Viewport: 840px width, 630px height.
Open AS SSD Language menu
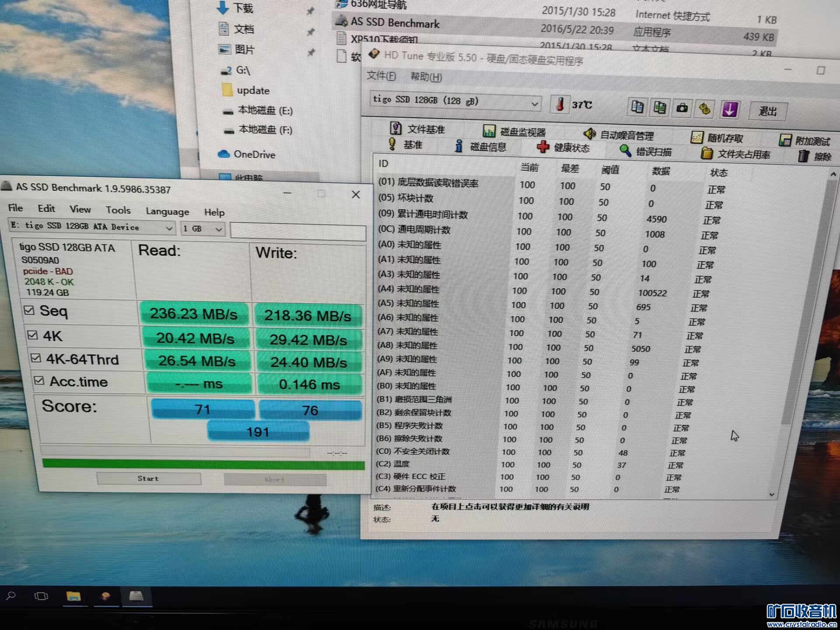[168, 211]
